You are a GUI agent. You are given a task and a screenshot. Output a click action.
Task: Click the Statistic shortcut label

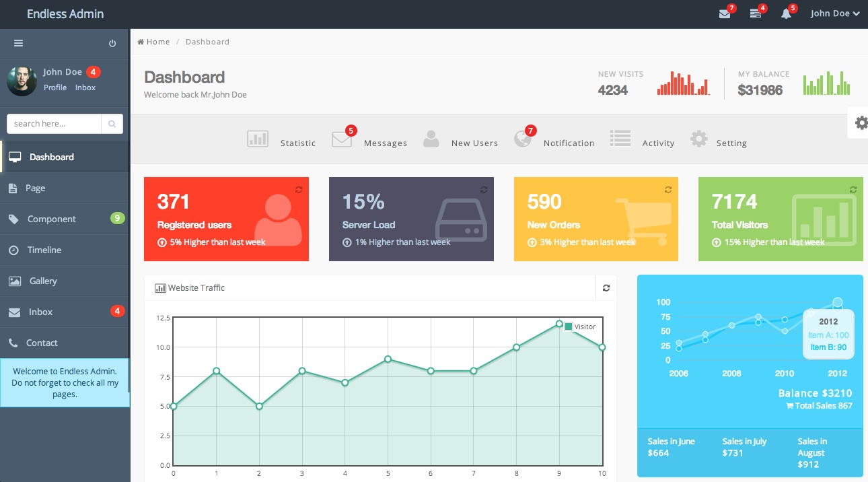(298, 143)
